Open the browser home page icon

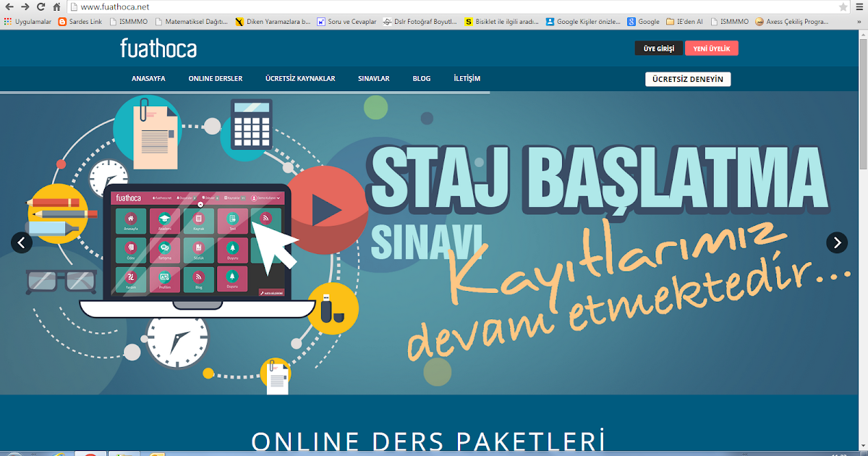tap(56, 7)
